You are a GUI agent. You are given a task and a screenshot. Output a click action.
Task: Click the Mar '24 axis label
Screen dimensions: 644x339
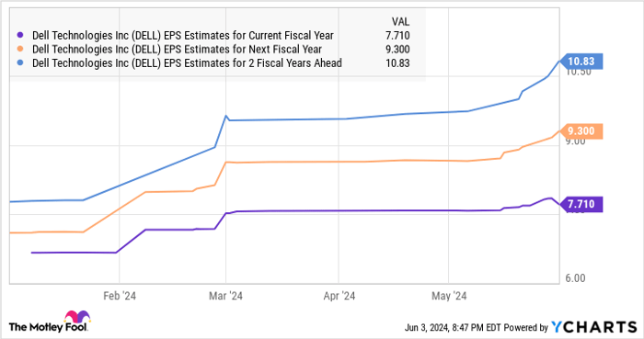(x=225, y=296)
